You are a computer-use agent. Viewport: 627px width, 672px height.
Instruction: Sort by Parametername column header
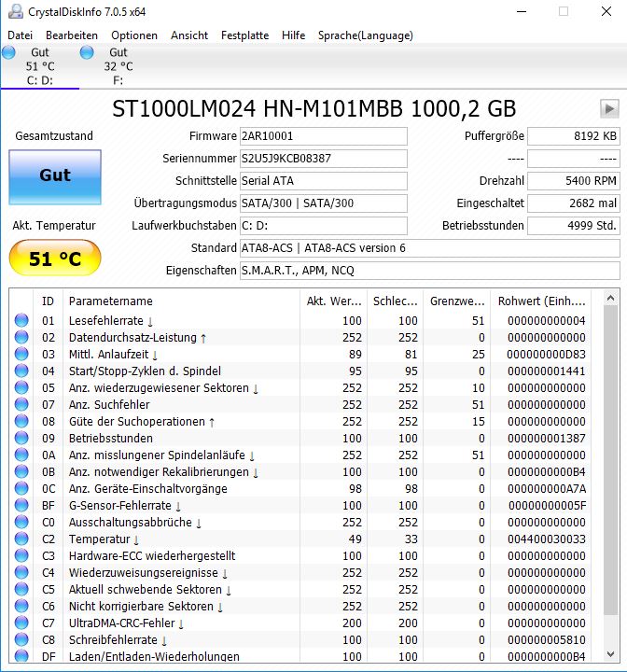pyautogui.click(x=182, y=301)
